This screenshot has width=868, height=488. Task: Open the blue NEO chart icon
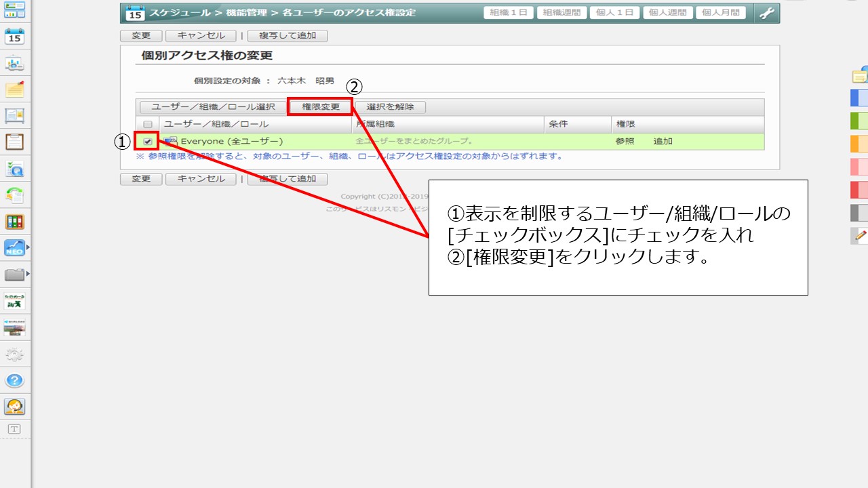tap(14, 248)
